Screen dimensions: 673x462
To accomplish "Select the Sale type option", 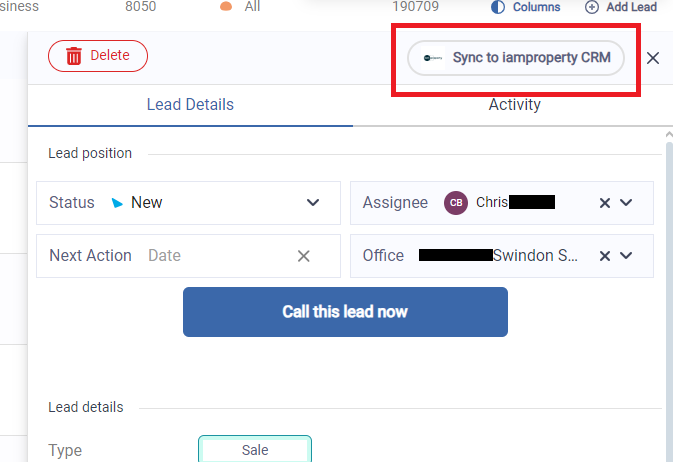I will 255,450.
